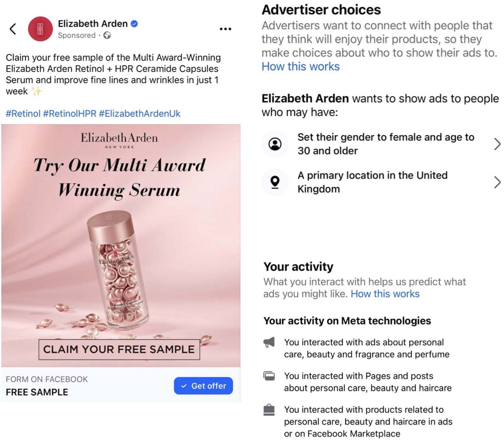Viewport: 504px width, 443px height.
Task: Open 'A primary location in the United Kingdom' row
Action: [x=372, y=182]
